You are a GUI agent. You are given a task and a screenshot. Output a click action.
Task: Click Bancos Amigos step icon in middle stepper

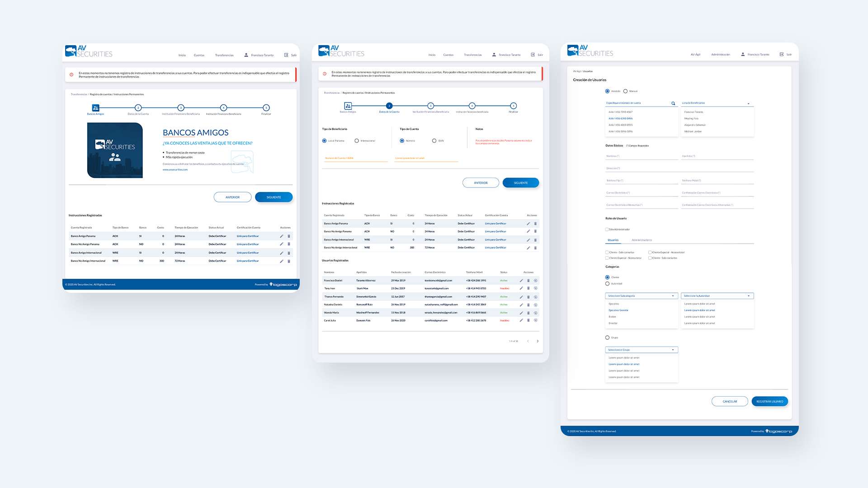click(x=348, y=106)
